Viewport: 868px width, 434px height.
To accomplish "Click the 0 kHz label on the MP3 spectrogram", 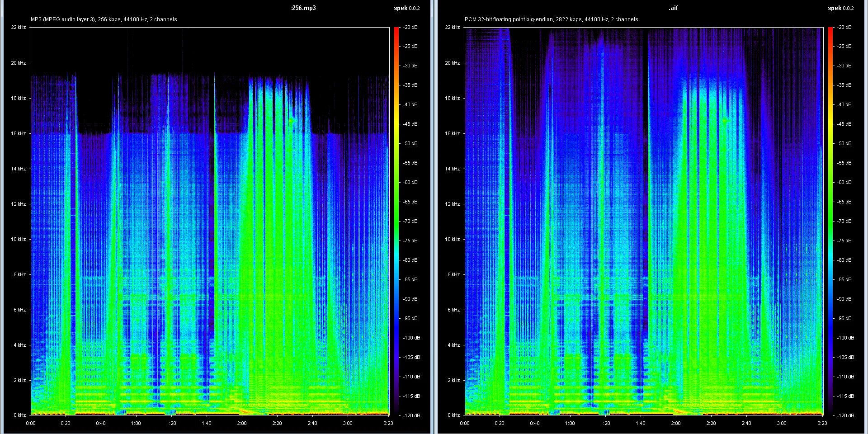I will [19, 415].
